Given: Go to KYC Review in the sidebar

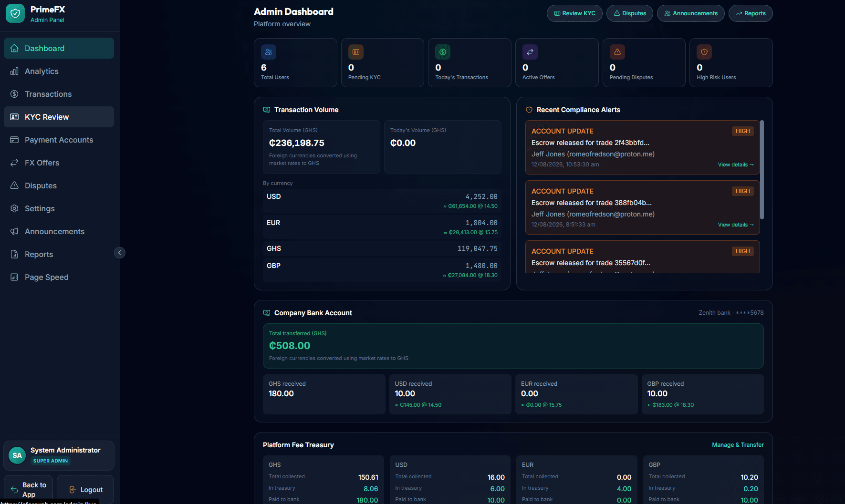Looking at the screenshot, I should pyautogui.click(x=59, y=117).
